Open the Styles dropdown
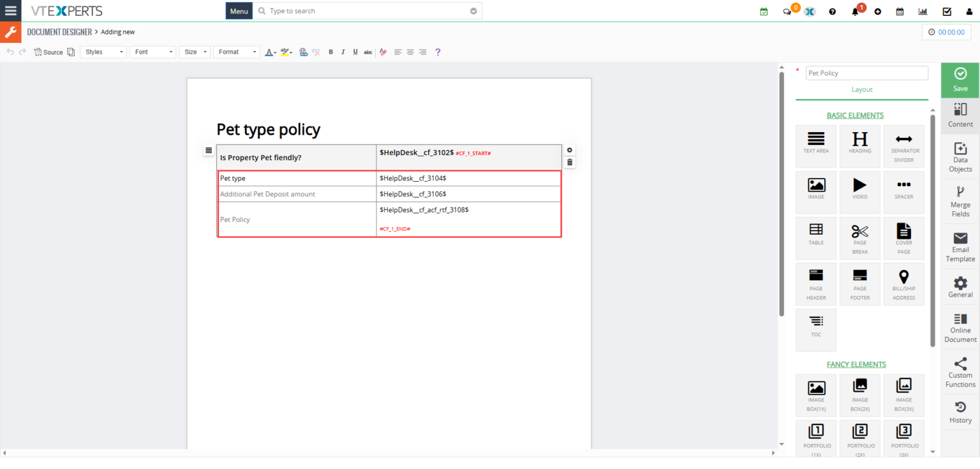The width and height of the screenshot is (980, 469). (103, 52)
